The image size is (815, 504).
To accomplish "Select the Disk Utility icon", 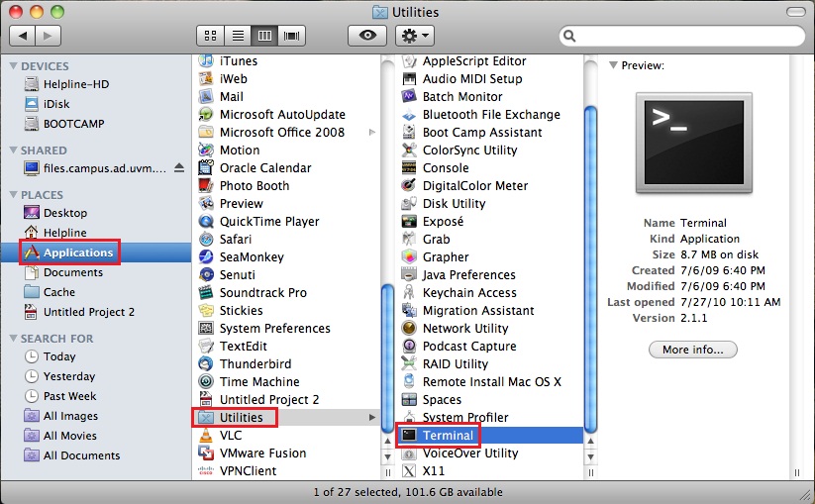I will coord(409,204).
